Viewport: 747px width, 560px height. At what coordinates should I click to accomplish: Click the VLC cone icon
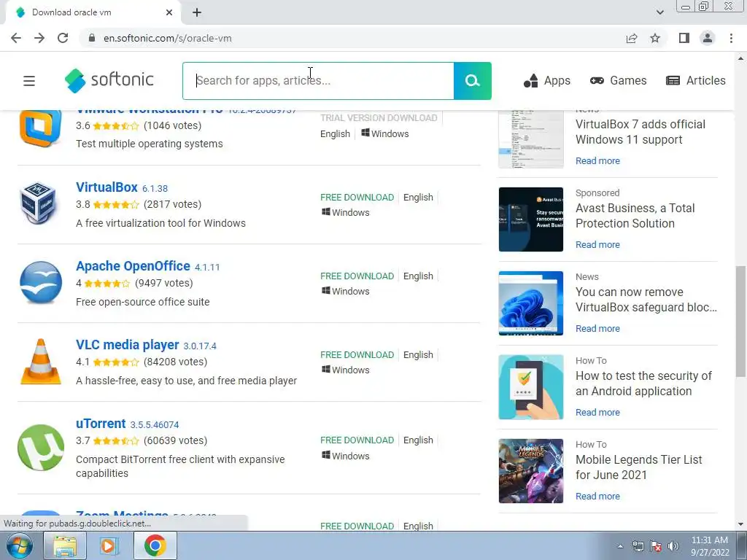pos(41,362)
